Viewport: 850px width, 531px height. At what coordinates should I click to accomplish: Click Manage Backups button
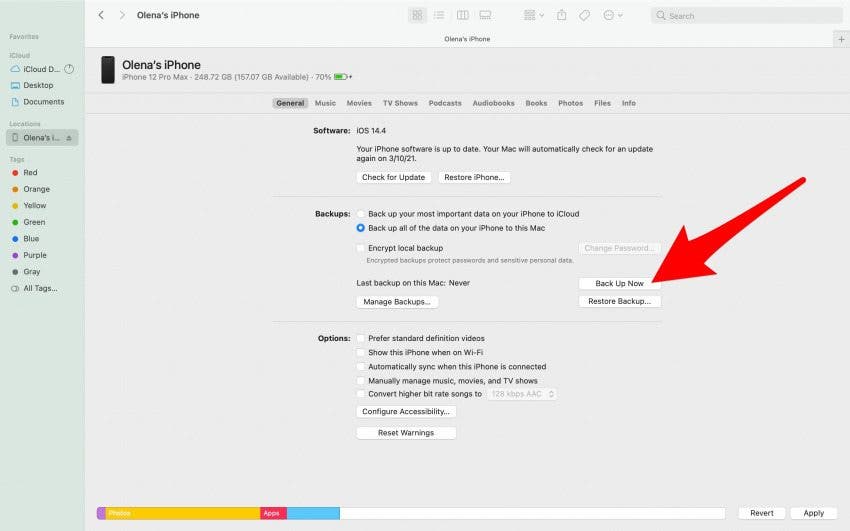[x=397, y=302]
